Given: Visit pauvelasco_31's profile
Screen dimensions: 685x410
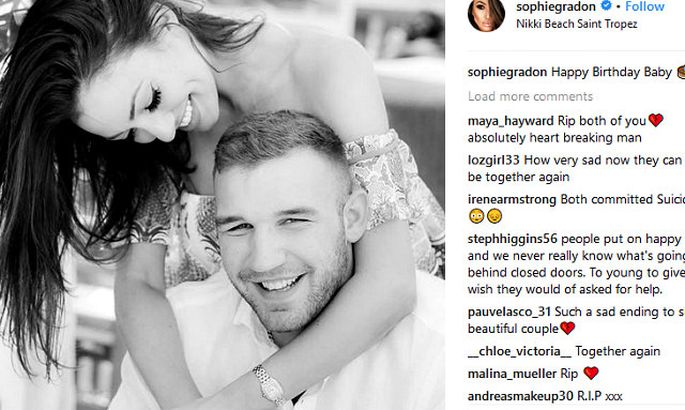Looking at the screenshot, I should (509, 312).
